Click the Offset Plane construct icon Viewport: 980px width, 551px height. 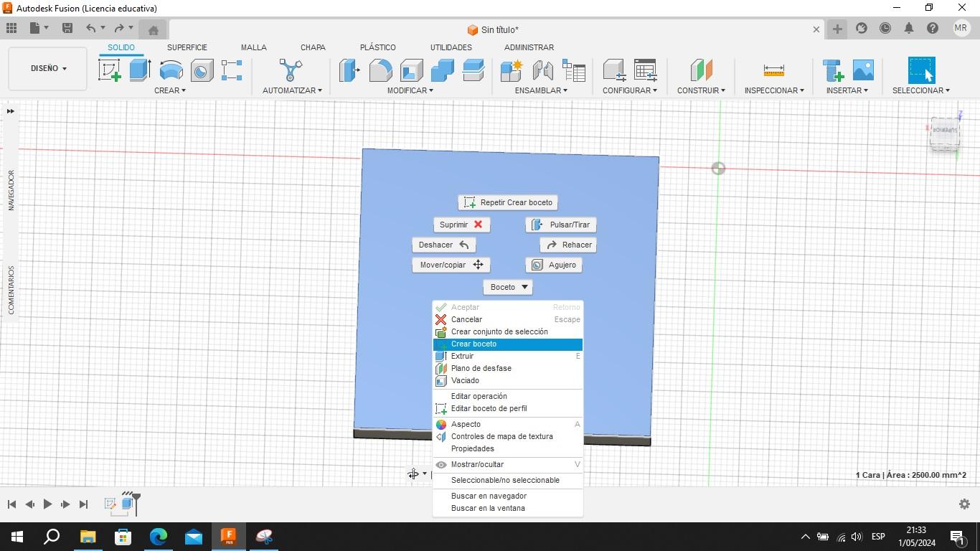click(x=701, y=70)
